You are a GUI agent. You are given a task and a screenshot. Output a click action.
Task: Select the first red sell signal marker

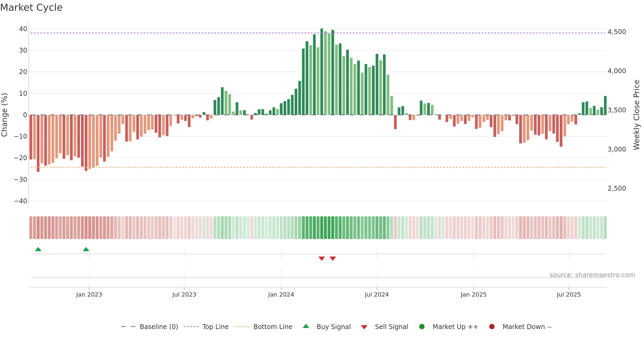click(x=322, y=258)
